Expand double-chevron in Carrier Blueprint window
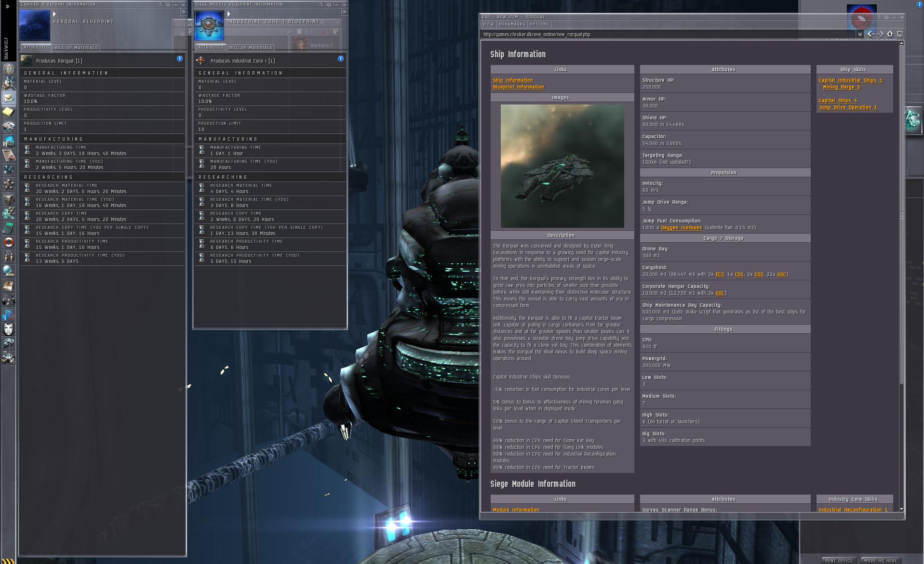The height and width of the screenshot is (564, 924). (183, 12)
